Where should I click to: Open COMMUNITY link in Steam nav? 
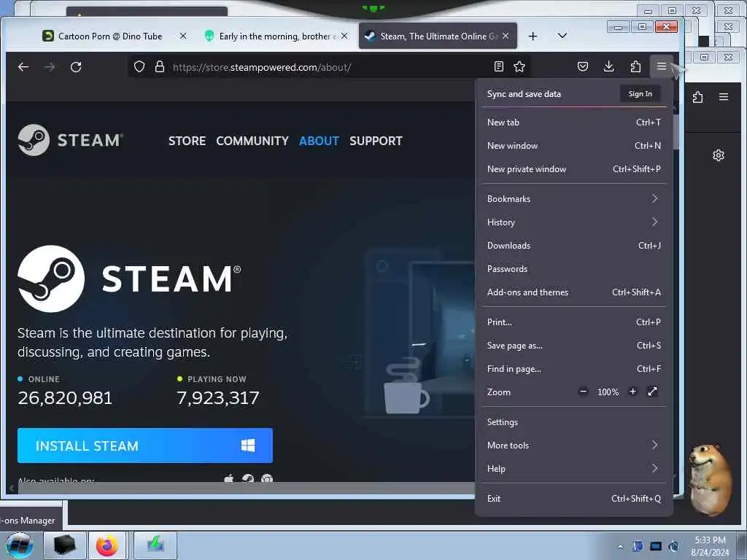click(x=252, y=141)
